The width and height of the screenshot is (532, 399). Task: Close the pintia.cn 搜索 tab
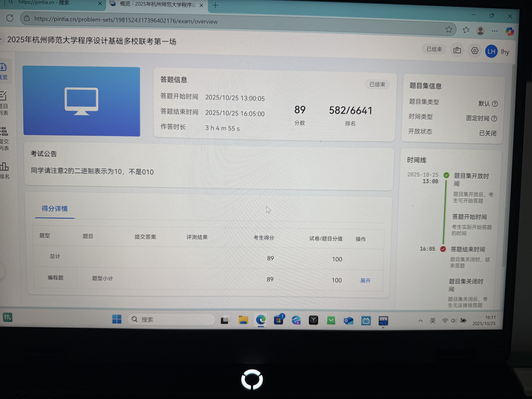pos(100,3)
